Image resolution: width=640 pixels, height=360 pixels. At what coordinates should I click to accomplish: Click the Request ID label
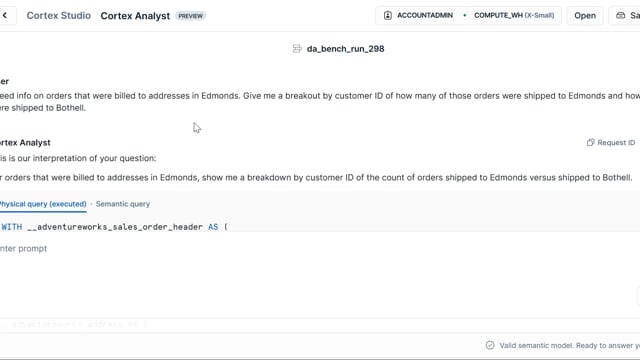[616, 142]
